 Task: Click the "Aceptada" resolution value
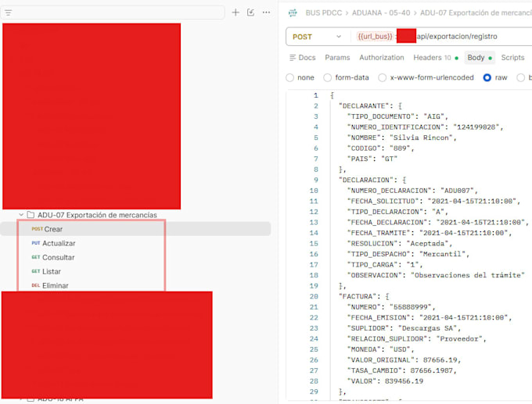pos(427,243)
